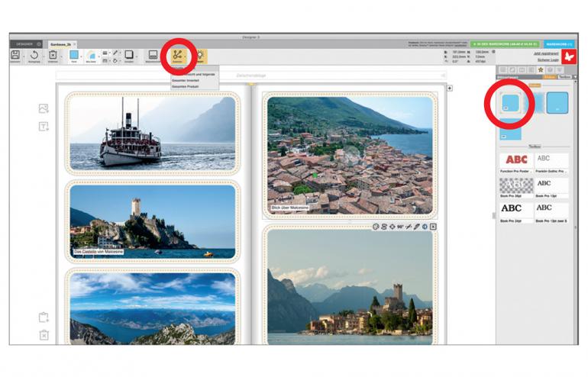Screen dimensions: 588x377
Task: Click the 'Blick über Malcesine' caption text
Action: tap(290, 208)
